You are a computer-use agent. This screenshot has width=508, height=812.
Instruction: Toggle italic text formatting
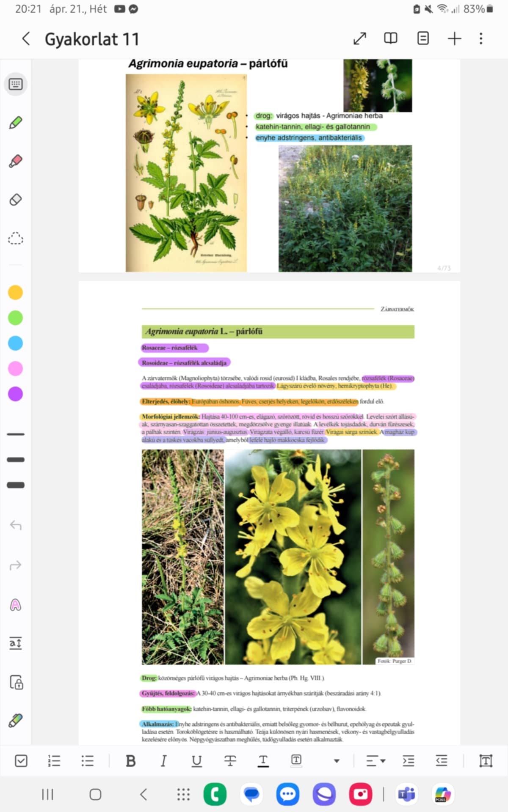click(163, 761)
